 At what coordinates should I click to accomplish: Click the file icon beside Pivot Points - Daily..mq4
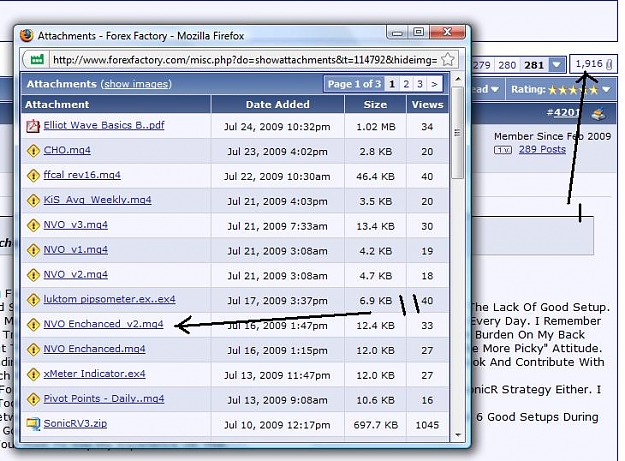click(33, 399)
